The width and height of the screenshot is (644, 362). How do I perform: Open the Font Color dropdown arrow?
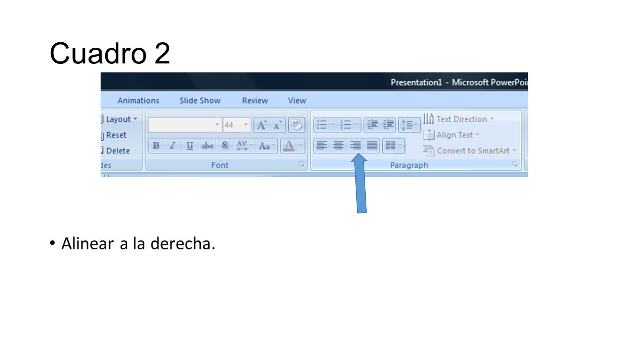(x=301, y=146)
